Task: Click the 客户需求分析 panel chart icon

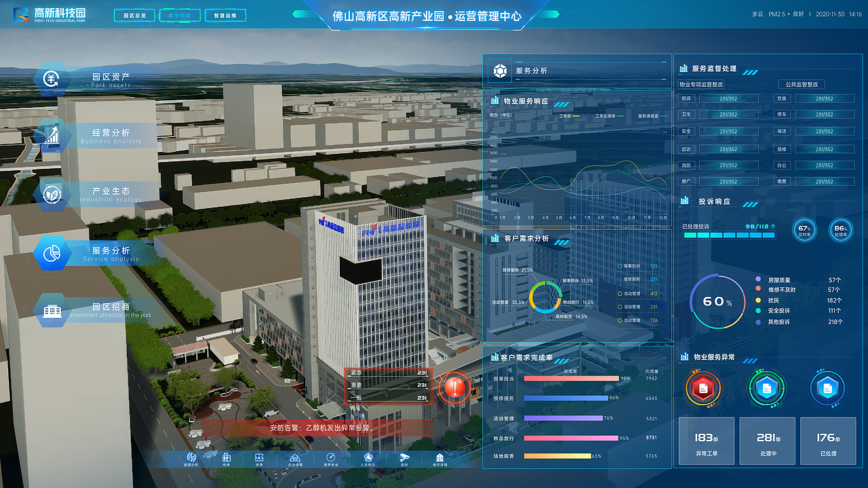Action: 494,239
